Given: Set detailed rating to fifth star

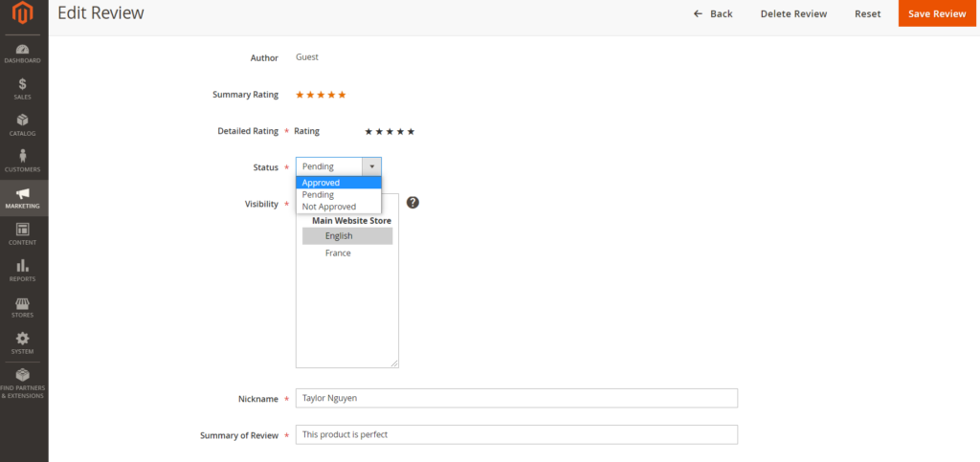Looking at the screenshot, I should click(x=411, y=132).
